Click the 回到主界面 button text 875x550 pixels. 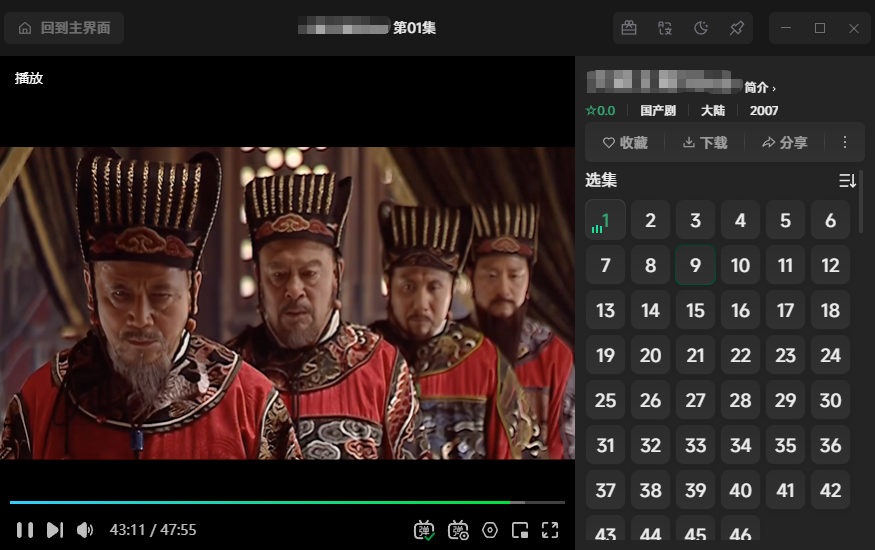coord(75,28)
